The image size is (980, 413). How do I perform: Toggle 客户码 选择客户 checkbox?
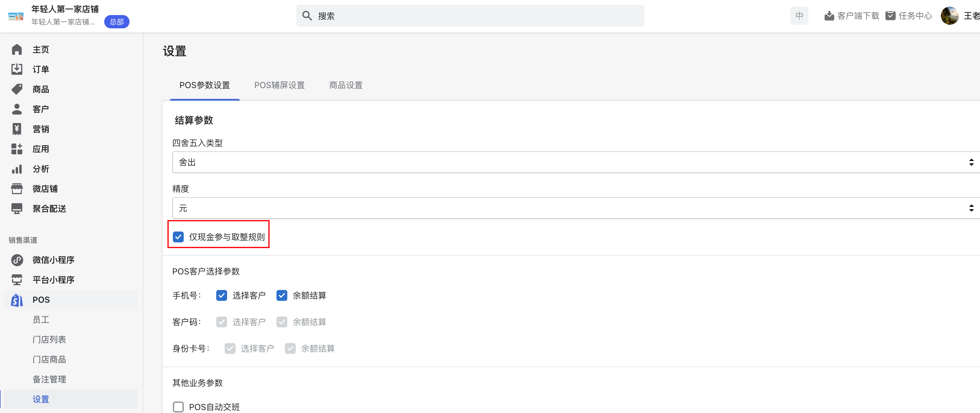coord(221,322)
